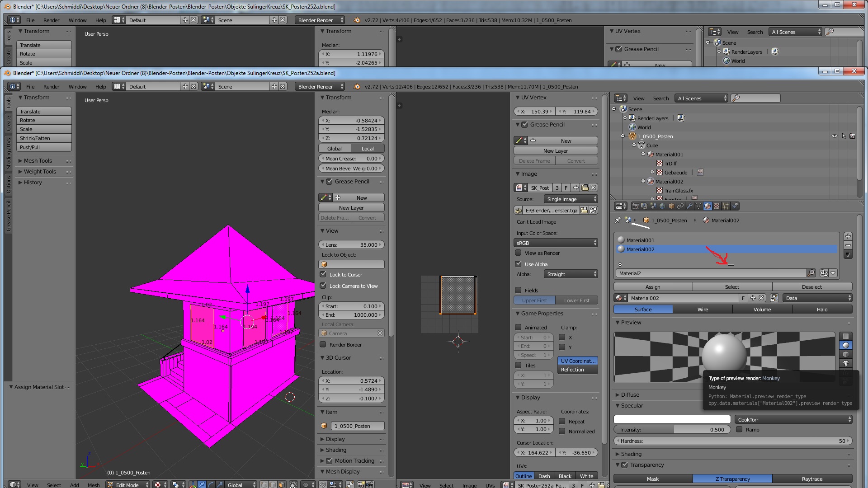Open the Particles properties tab
Image resolution: width=868 pixels, height=488 pixels.
(x=726, y=206)
